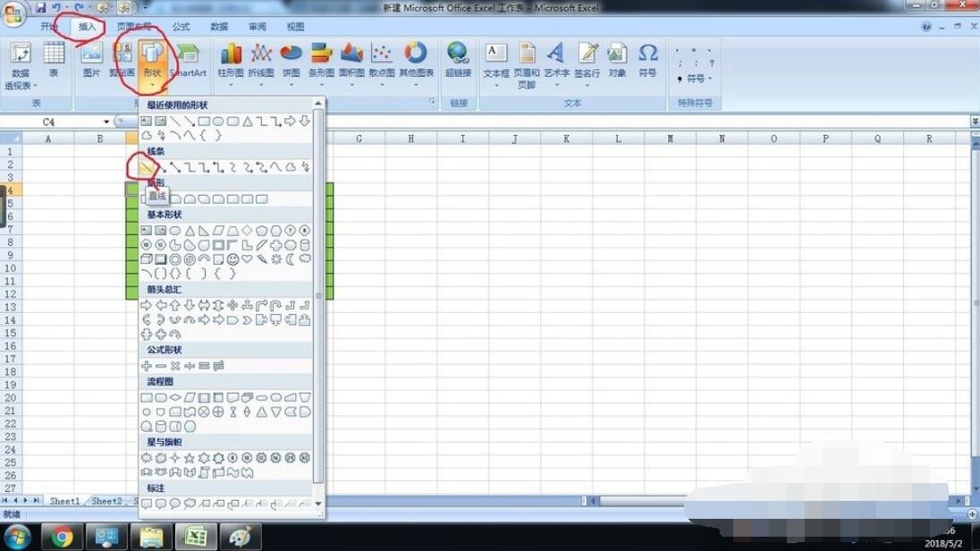The width and height of the screenshot is (980, 551).
Task: Open the Excel help icon
Action: [x=926, y=27]
